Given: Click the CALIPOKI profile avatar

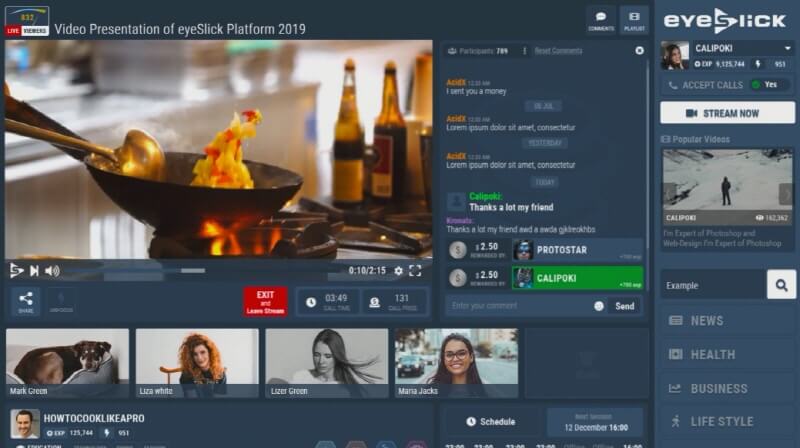Looking at the screenshot, I should tap(674, 56).
